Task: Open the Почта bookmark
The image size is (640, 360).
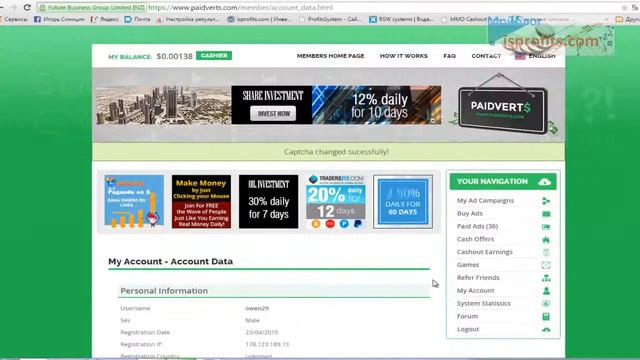Action: point(138,19)
